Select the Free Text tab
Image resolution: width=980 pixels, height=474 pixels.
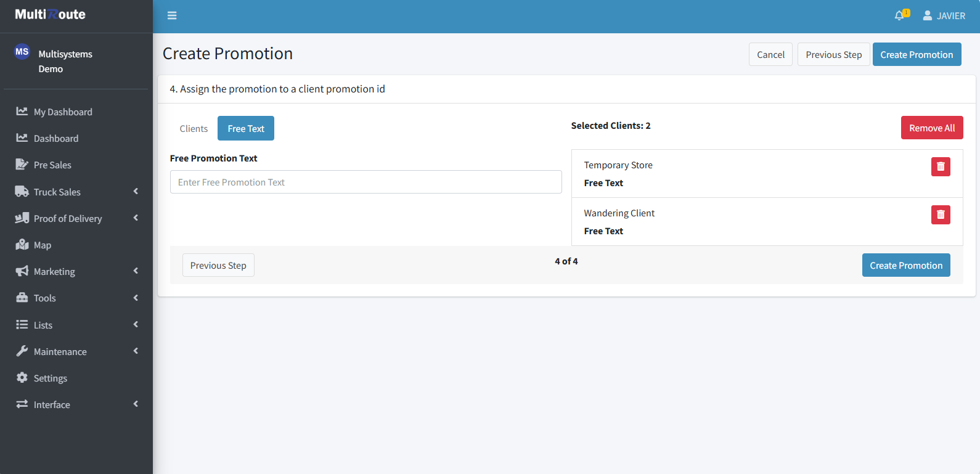click(245, 129)
